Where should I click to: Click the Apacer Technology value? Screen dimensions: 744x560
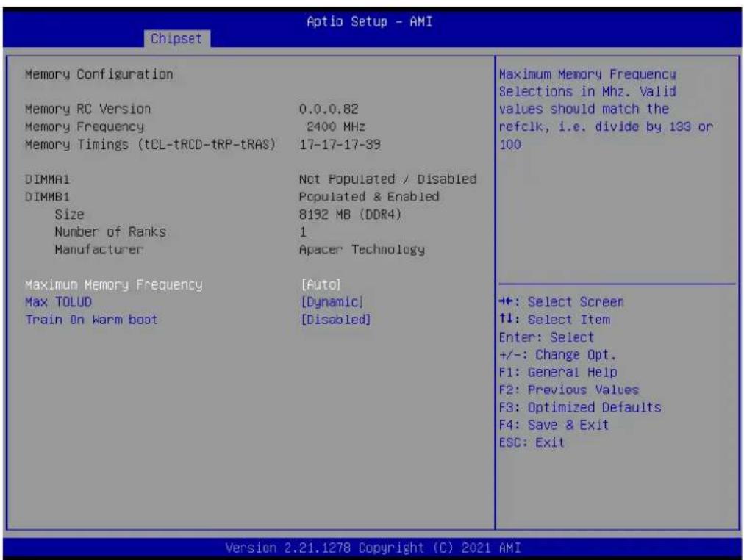pos(362,249)
